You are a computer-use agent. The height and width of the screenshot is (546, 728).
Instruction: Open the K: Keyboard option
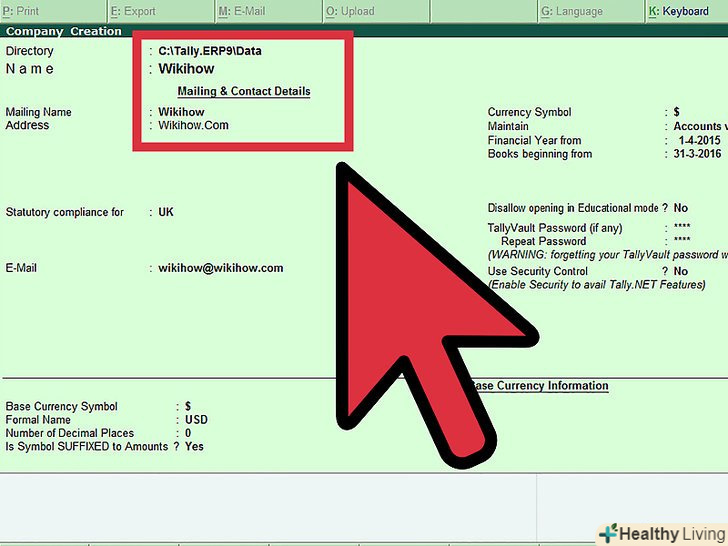687,11
